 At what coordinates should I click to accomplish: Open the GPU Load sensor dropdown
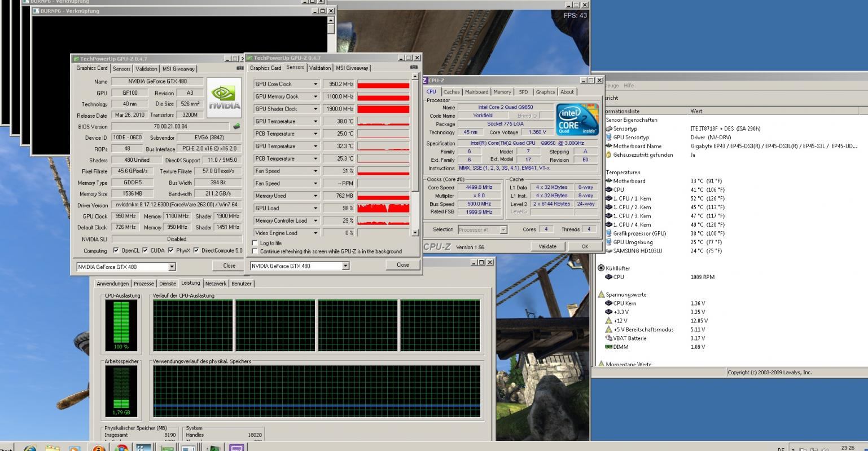pyautogui.click(x=315, y=208)
